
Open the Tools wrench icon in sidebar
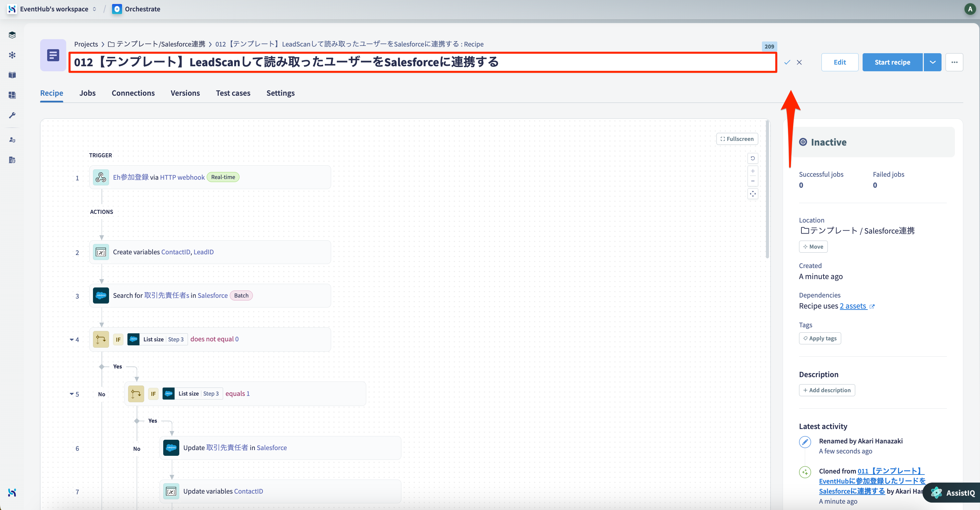tap(12, 115)
